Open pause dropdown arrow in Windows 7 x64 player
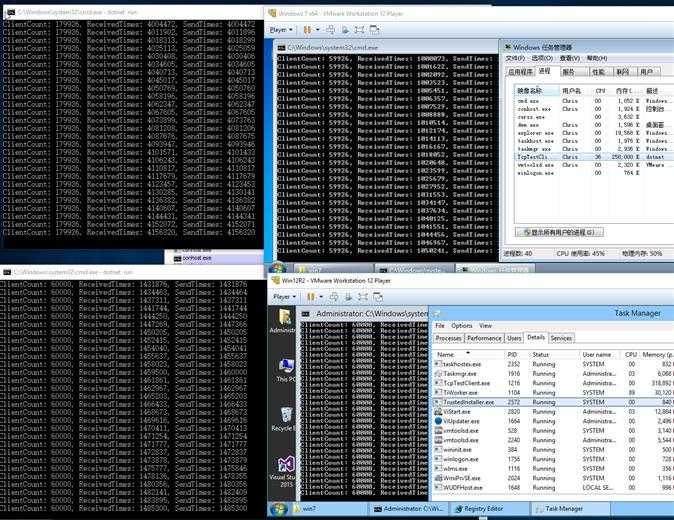The height and width of the screenshot is (520, 674). [x=318, y=30]
